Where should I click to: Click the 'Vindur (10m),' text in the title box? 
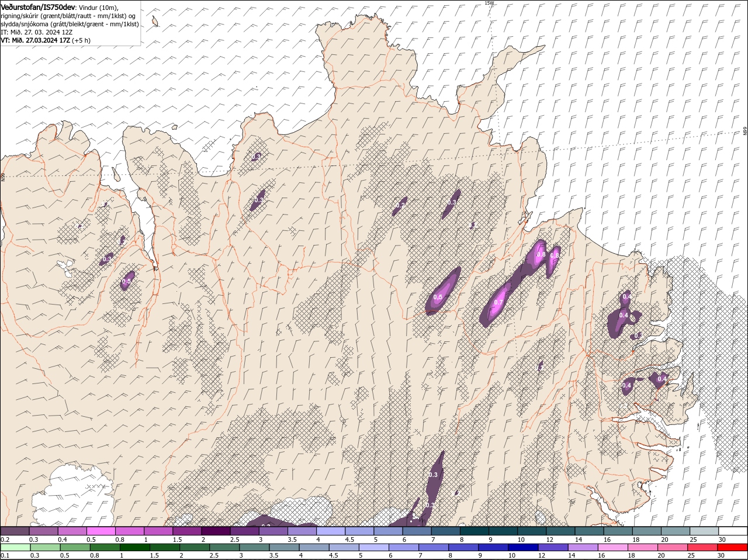point(99,7)
